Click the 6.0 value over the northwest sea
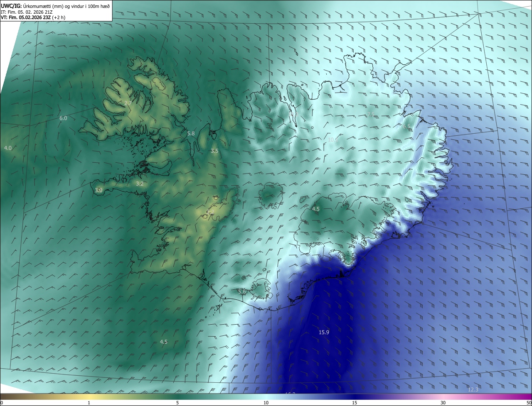 pos(63,118)
